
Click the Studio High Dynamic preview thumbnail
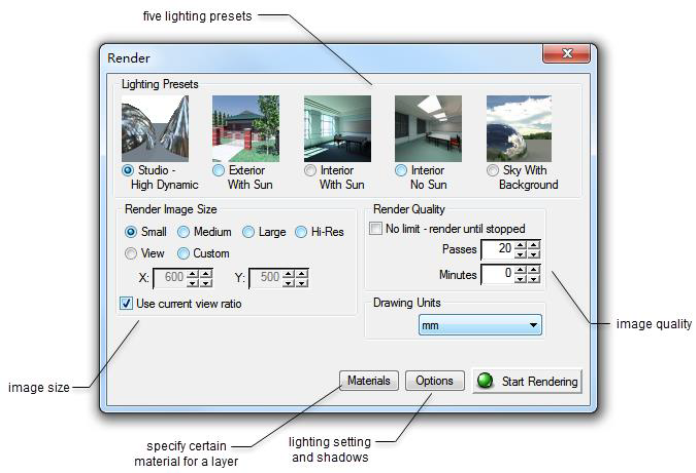pyautogui.click(x=155, y=128)
